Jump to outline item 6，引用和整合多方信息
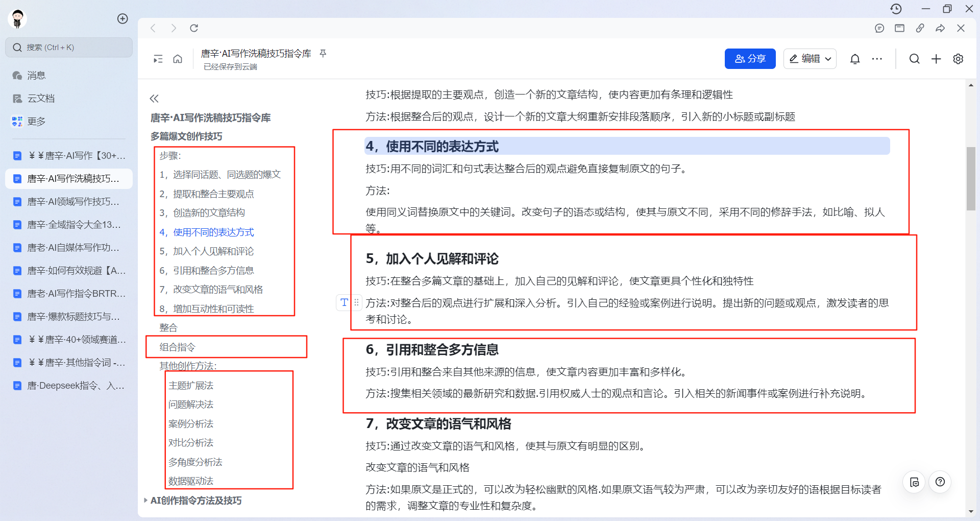 [x=207, y=271]
